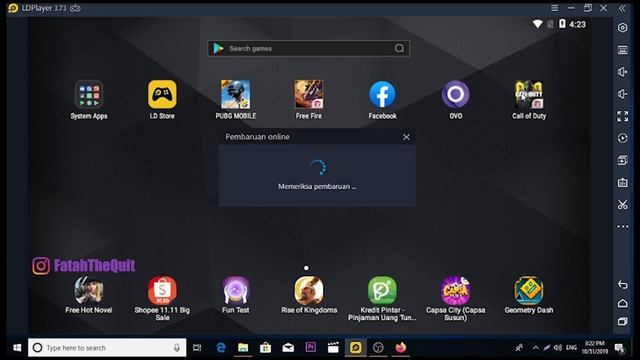Open the operation recorder icon in sidebar

tap(622, 138)
